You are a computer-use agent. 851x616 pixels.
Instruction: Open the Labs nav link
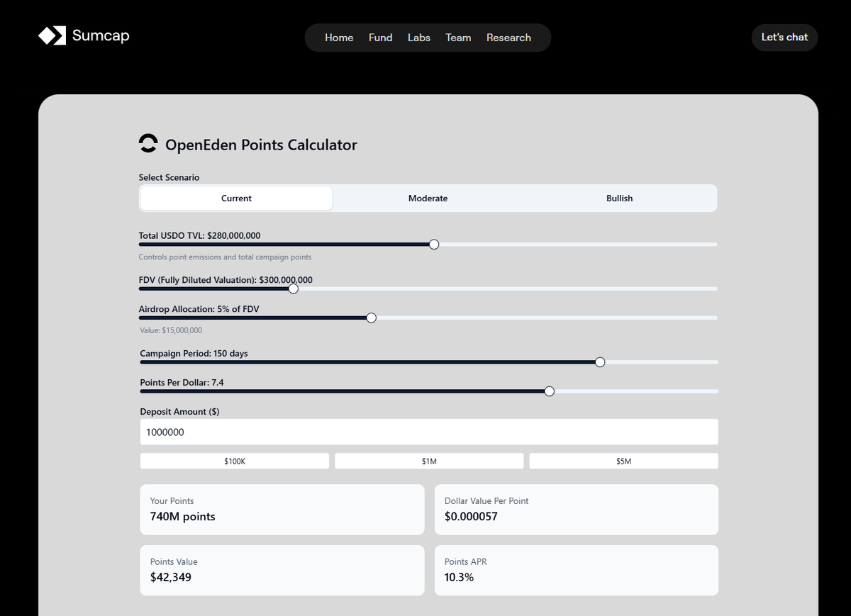(x=419, y=38)
